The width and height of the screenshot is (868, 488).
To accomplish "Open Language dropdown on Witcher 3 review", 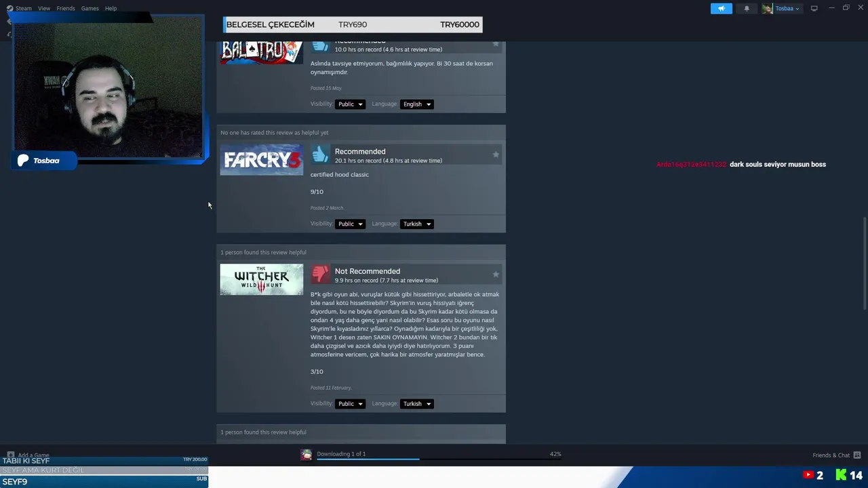I will pos(416,403).
